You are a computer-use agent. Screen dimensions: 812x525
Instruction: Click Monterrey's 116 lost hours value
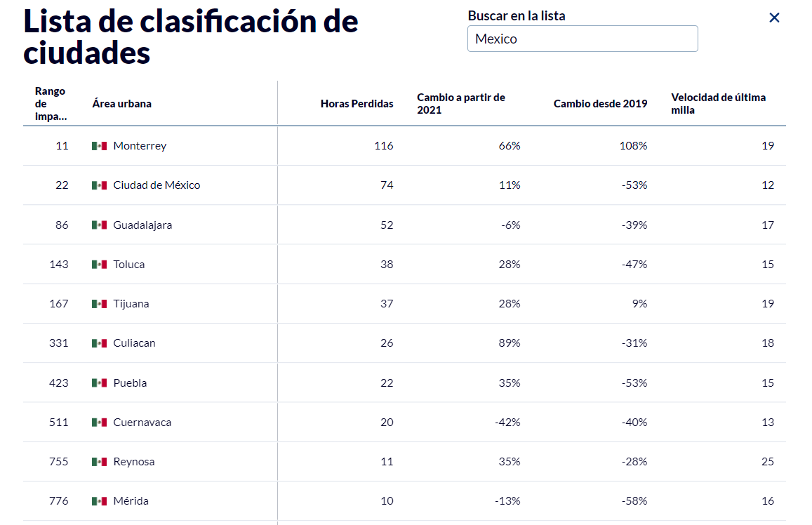click(x=384, y=146)
